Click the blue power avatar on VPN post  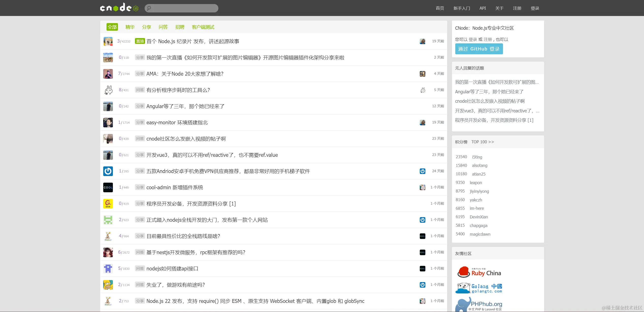pyautogui.click(x=108, y=171)
